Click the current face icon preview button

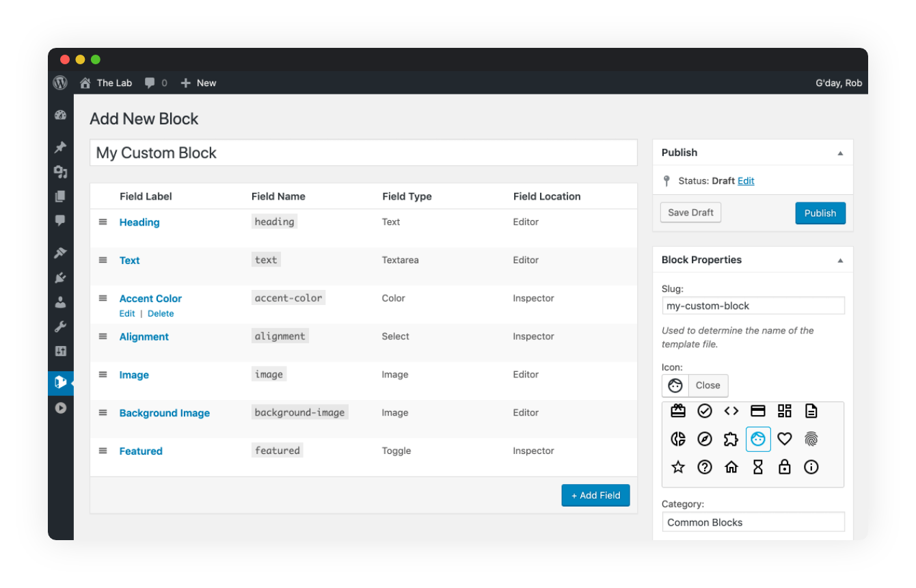(675, 386)
